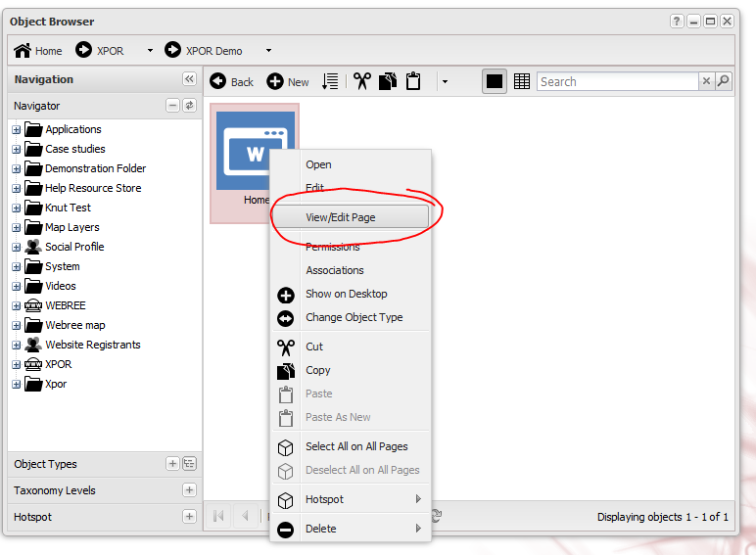
Task: Choose Edit in the context menu
Action: (x=351, y=187)
